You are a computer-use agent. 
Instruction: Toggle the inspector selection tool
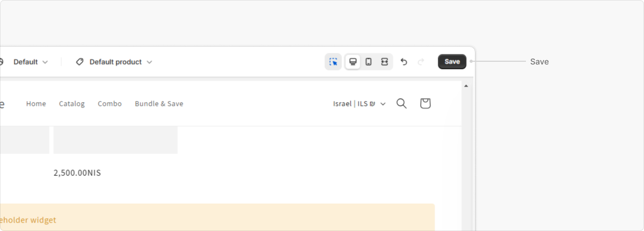(333, 62)
